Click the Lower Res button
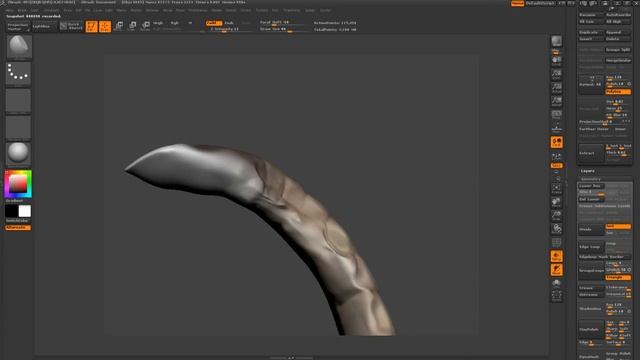The height and width of the screenshot is (360, 640). (x=591, y=186)
